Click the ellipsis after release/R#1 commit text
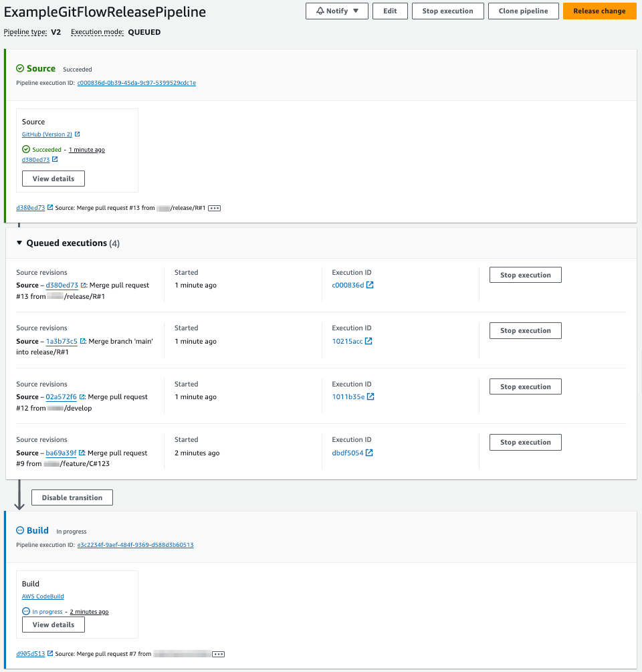Image resolution: width=642 pixels, height=672 pixels. tap(213, 207)
